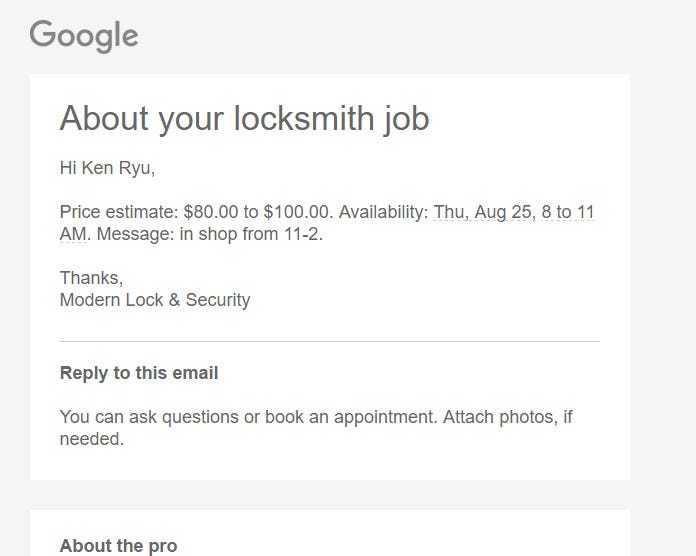Click the 'Thanks,' sign-off line
Viewport: 696px width, 556px height.
click(91, 278)
